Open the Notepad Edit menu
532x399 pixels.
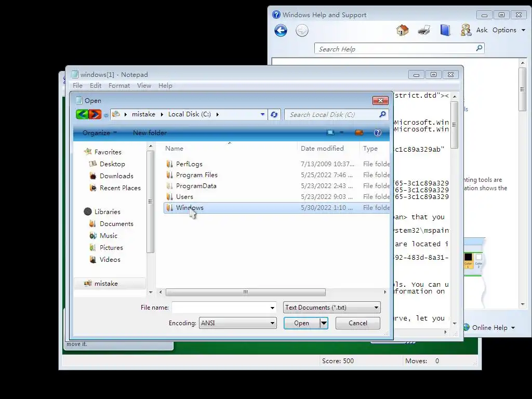(96, 86)
